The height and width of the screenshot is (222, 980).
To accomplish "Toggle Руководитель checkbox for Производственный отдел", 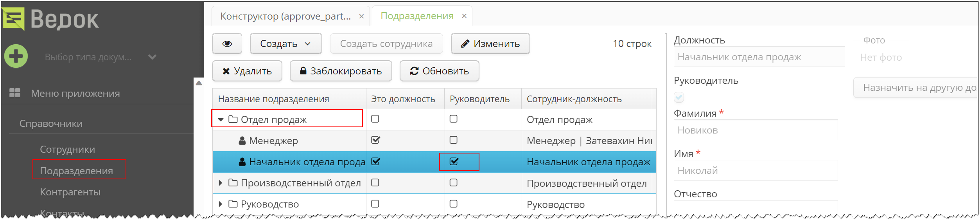I will click(454, 182).
